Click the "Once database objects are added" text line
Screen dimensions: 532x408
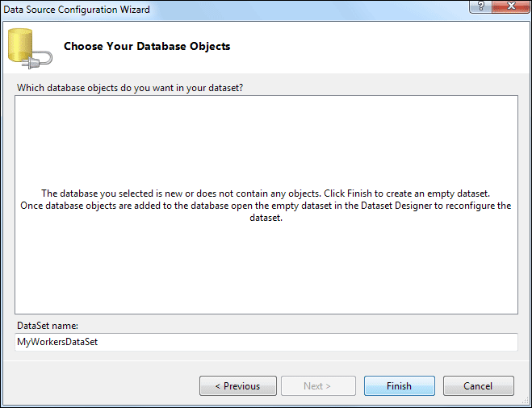(266, 206)
